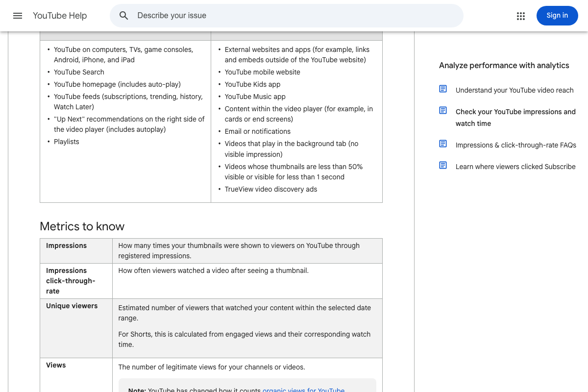This screenshot has width=588, height=392.
Task: Click the Videos that play in background tab item
Action: click(x=292, y=149)
